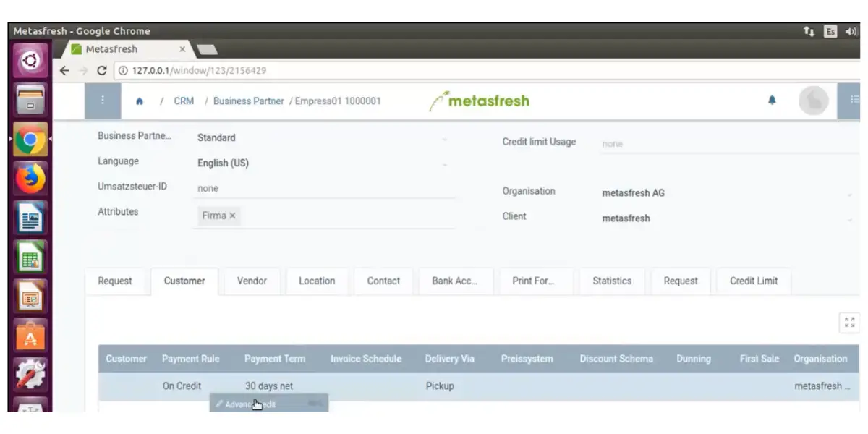Screen dimensions: 868x434
Task: Sort by Payment Term column header
Action: click(275, 359)
